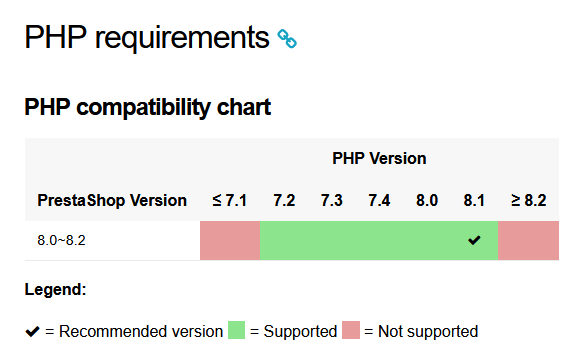Screen dimensions: 584x361
Task: Click the recommended checkmark in the 8.1 cell
Action: 474,240
